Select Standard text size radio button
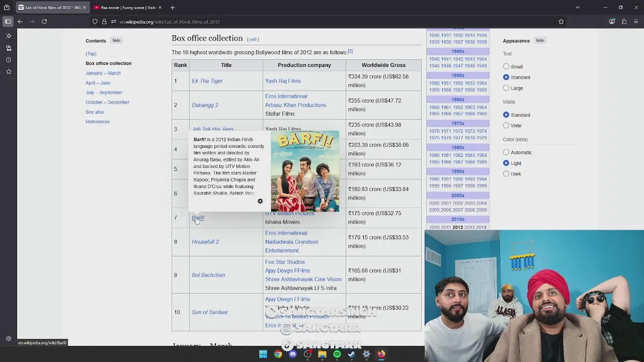This screenshot has height=362, width=644. pos(506,77)
